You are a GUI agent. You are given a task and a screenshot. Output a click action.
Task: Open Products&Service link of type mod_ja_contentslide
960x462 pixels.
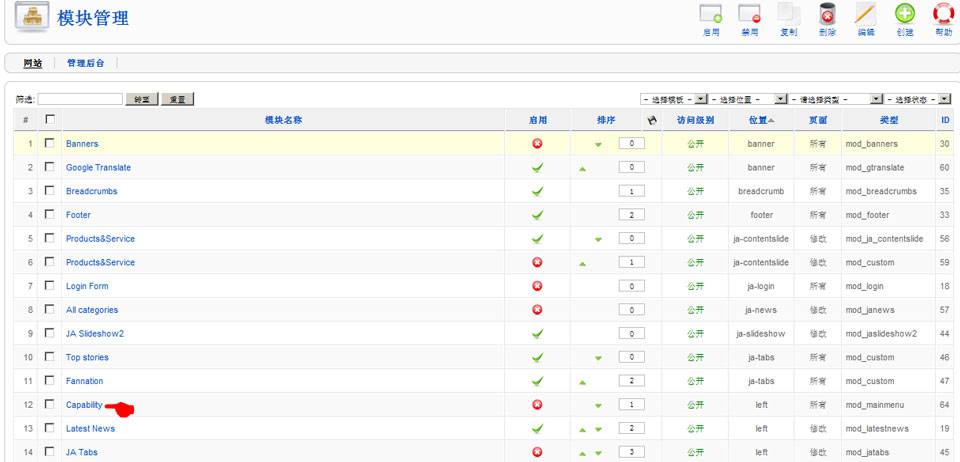[x=100, y=239]
